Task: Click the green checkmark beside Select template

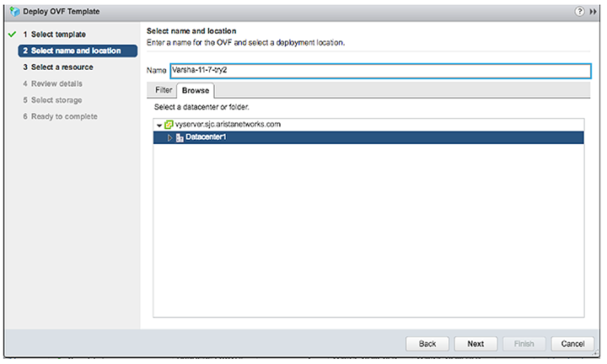Action: pyautogui.click(x=12, y=35)
